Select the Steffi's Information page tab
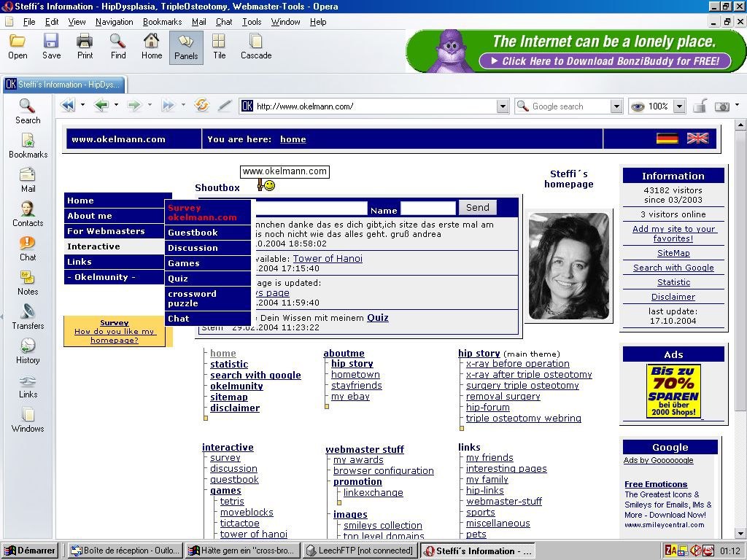The image size is (747, 560). 63,85
